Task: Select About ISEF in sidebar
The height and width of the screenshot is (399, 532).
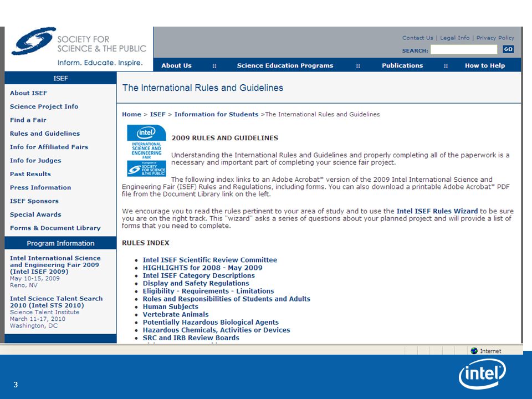Action: point(28,93)
